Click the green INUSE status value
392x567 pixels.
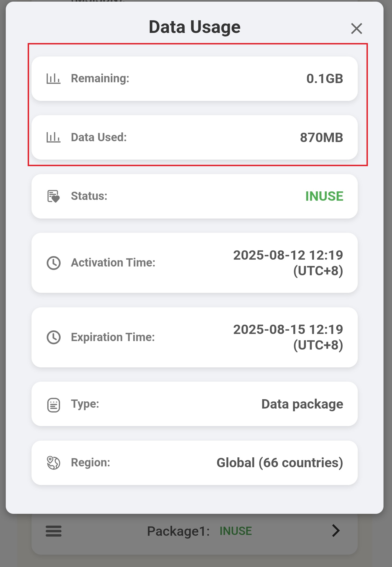click(324, 196)
